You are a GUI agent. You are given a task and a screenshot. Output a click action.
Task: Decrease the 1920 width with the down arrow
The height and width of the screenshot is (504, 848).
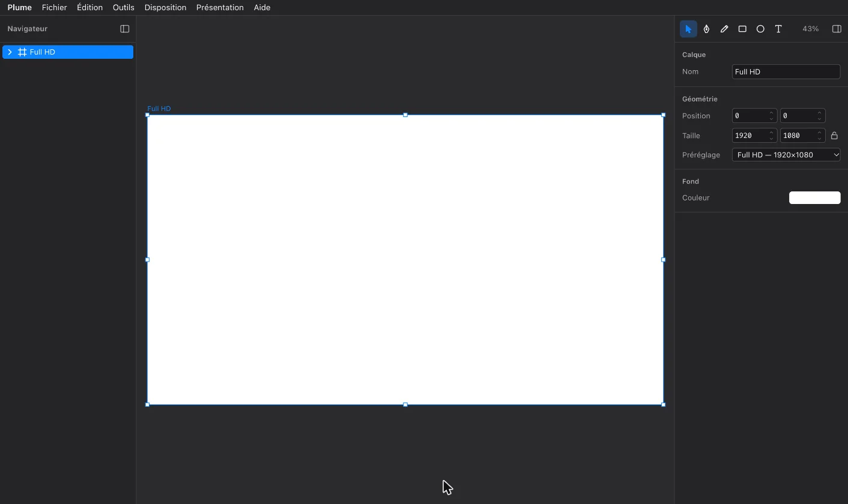[772, 139]
